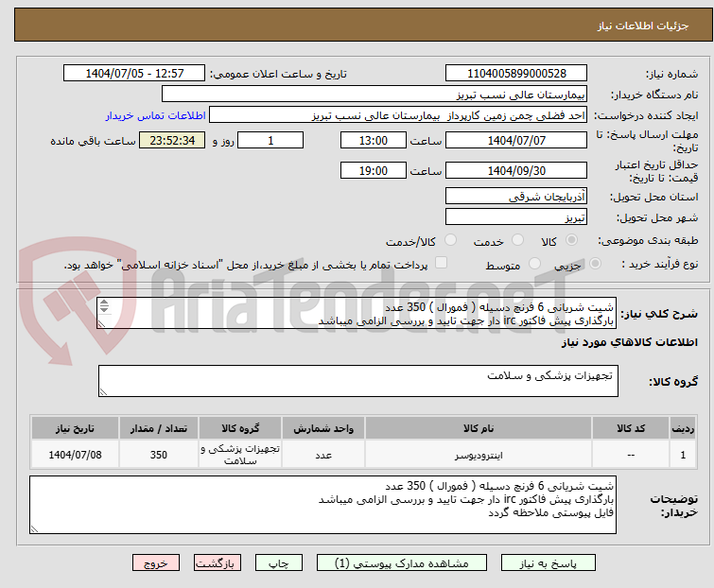Click the گروه کالا table column header
This screenshot has width=714, height=588.
(240, 428)
